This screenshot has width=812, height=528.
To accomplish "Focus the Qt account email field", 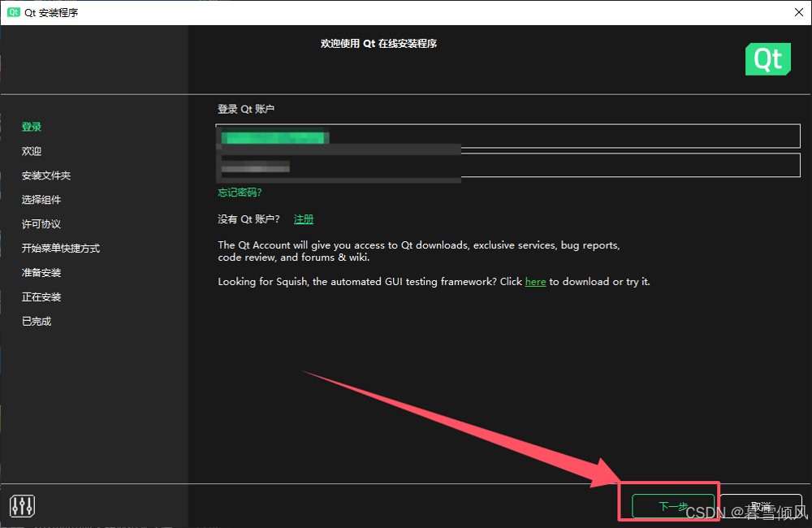I will (508, 136).
